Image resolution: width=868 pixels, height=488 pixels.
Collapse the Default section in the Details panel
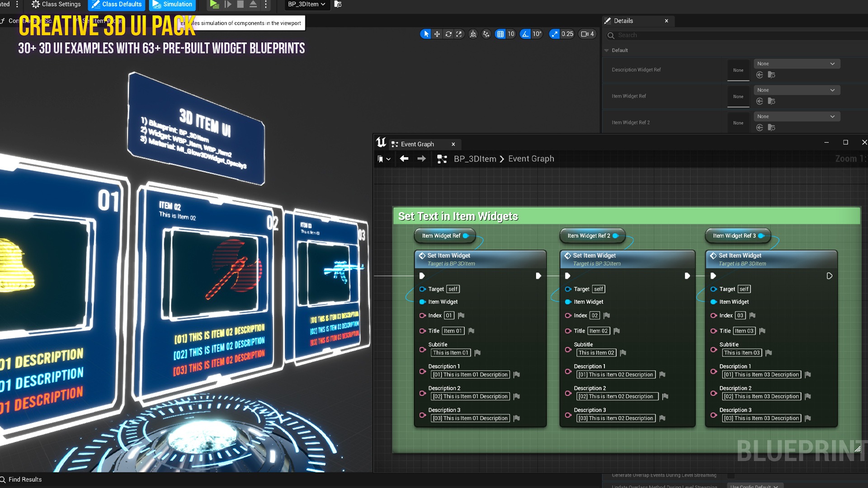pos(607,50)
